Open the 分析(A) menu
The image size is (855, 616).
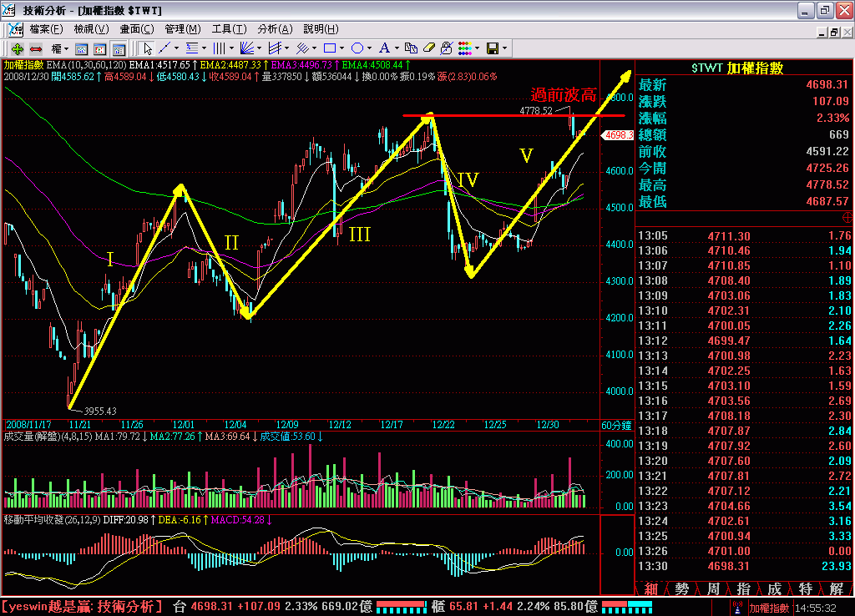(275, 29)
